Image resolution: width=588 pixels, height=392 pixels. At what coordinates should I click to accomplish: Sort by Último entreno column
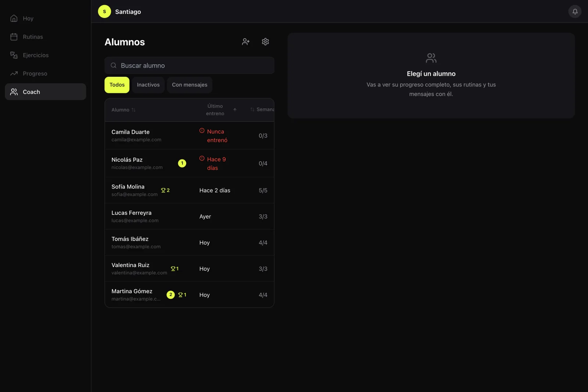click(x=218, y=110)
